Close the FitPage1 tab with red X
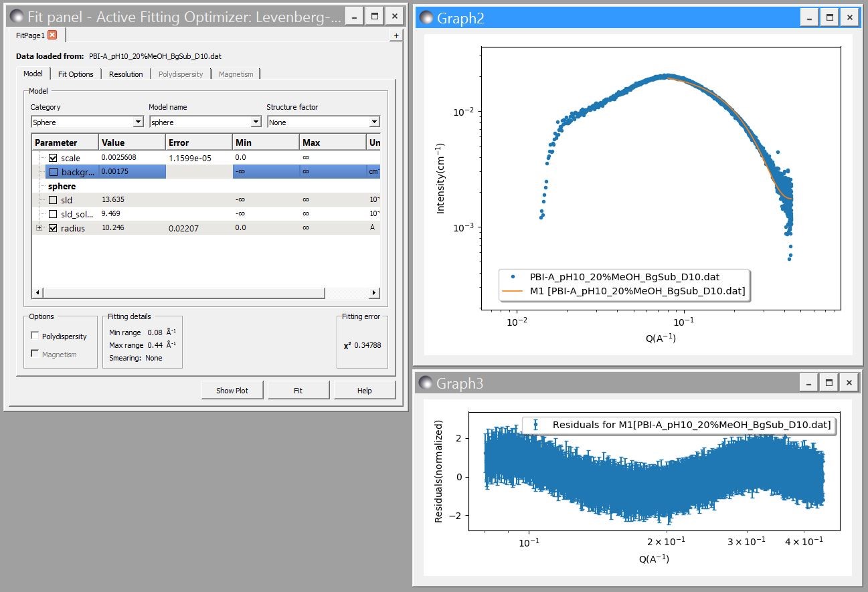The height and width of the screenshot is (592, 868). tap(52, 35)
